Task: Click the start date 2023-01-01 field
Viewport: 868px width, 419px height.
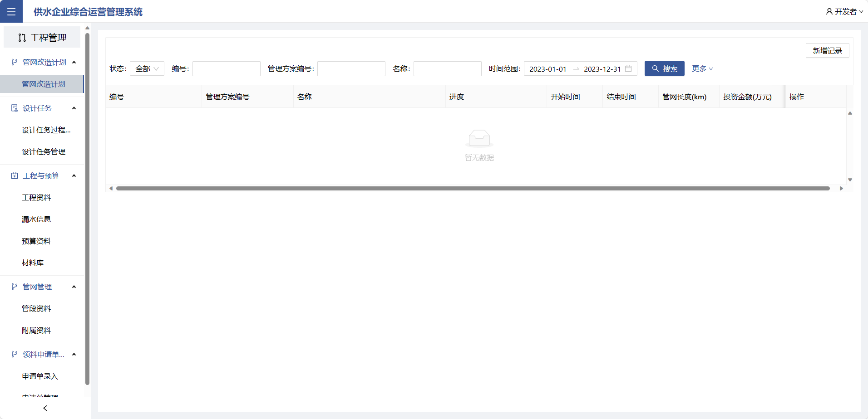Action: (548, 69)
